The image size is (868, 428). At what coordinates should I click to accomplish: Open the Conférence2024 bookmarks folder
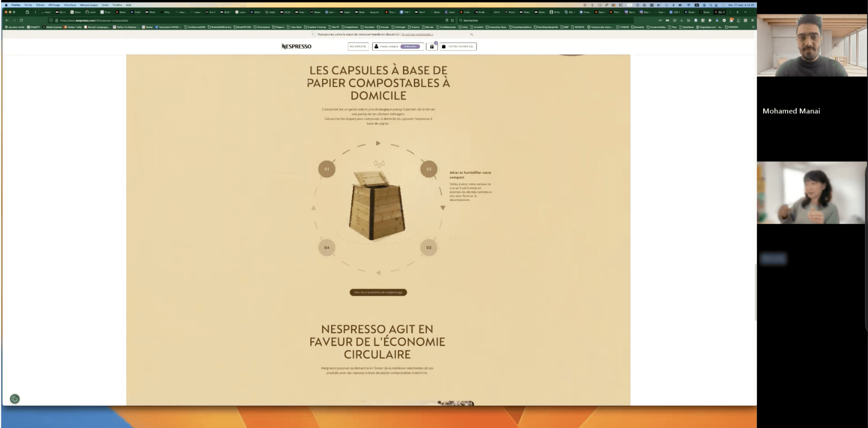point(195,27)
